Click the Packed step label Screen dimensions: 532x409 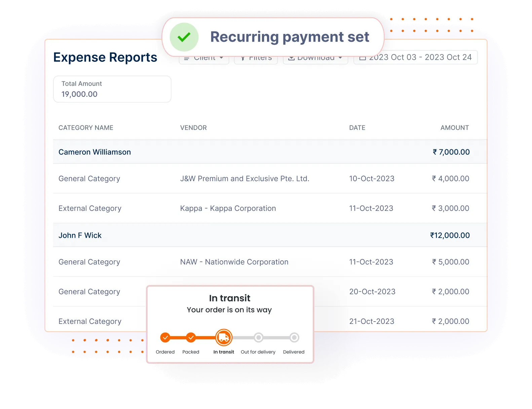(191, 352)
